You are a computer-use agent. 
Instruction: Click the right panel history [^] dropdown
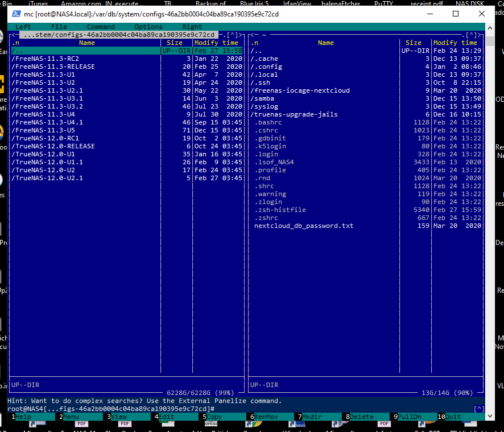tap(471, 35)
